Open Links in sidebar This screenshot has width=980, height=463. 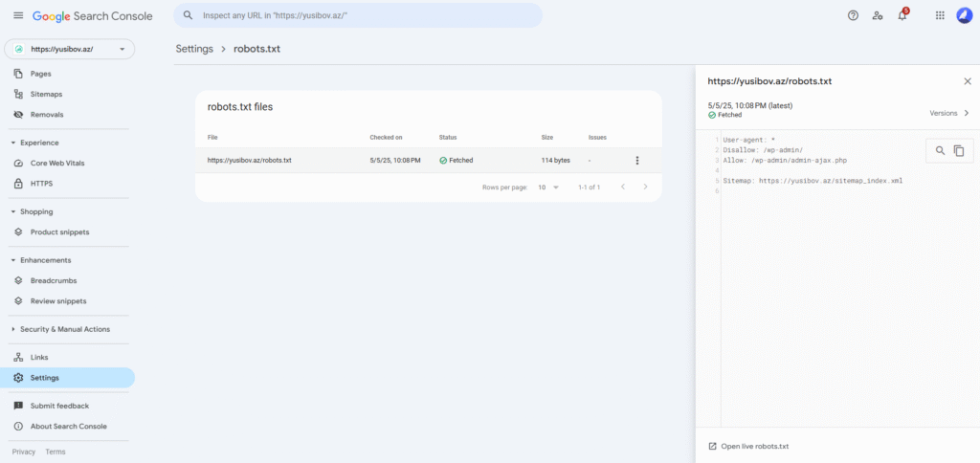tap(39, 358)
